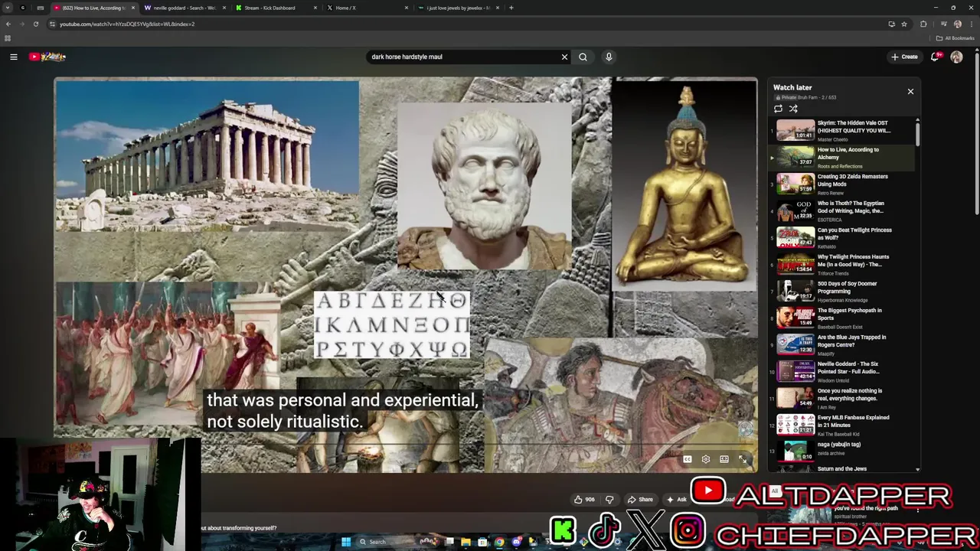Open a new browser tab
The image size is (980, 551).
511,8
